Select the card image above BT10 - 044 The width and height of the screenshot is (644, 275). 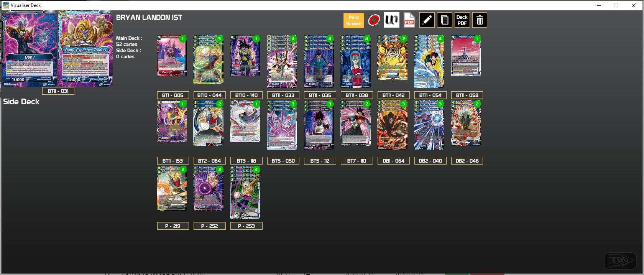pos(208,59)
